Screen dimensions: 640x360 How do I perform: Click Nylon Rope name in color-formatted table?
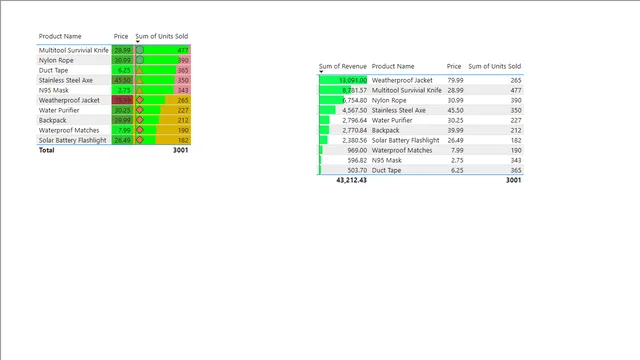click(x=56, y=60)
